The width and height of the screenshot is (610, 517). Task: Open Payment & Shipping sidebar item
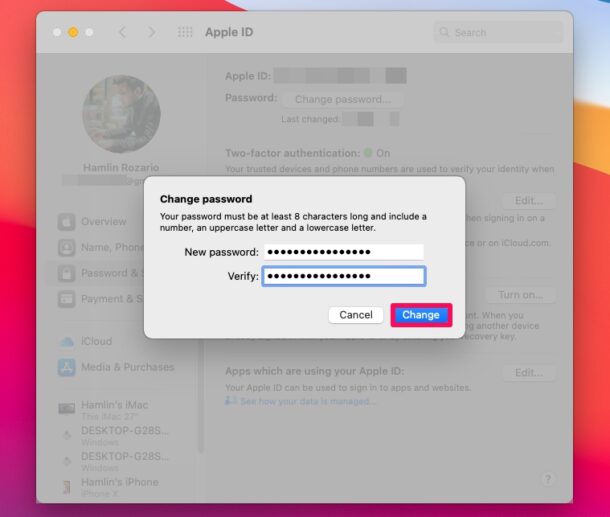pos(100,299)
